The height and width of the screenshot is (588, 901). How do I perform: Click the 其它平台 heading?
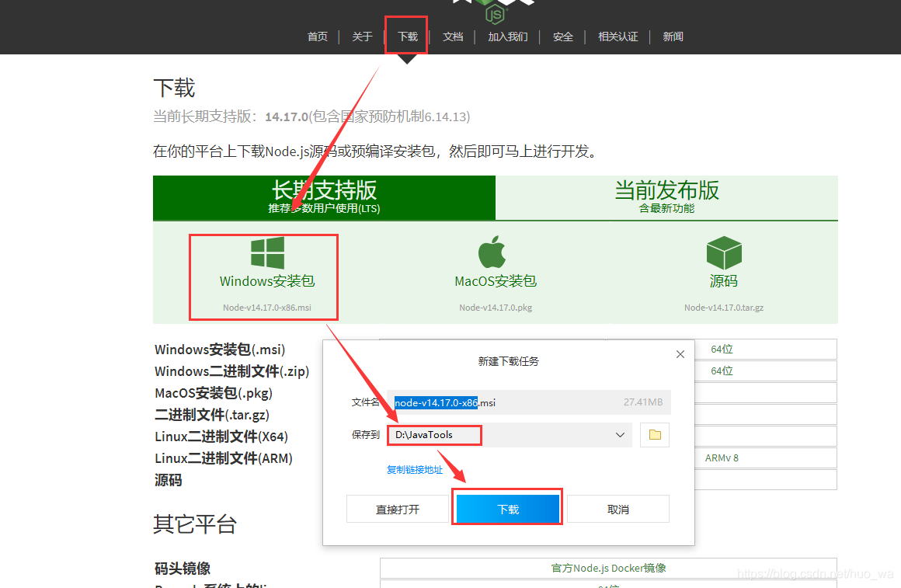(x=195, y=524)
